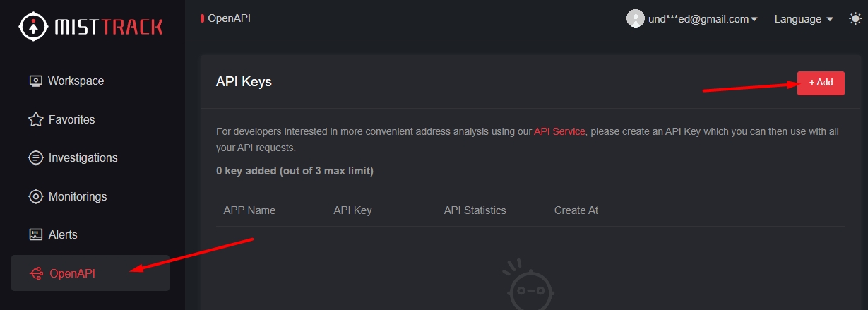Go to the Favorites section
The height and width of the screenshot is (310, 868).
pyautogui.click(x=71, y=119)
